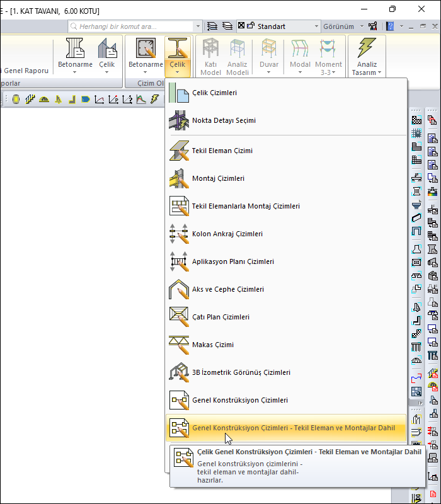
Task: Expand the Modal dropdown
Action: click(x=300, y=57)
